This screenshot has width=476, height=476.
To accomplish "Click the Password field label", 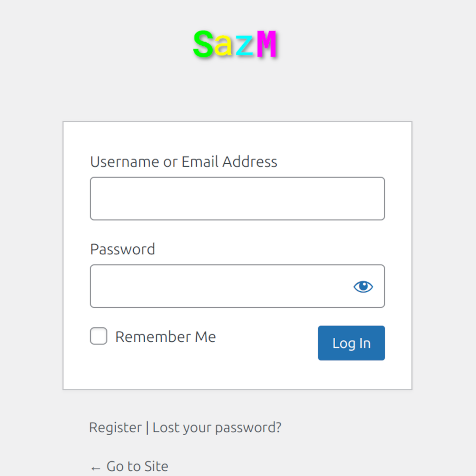I will 123,249.
